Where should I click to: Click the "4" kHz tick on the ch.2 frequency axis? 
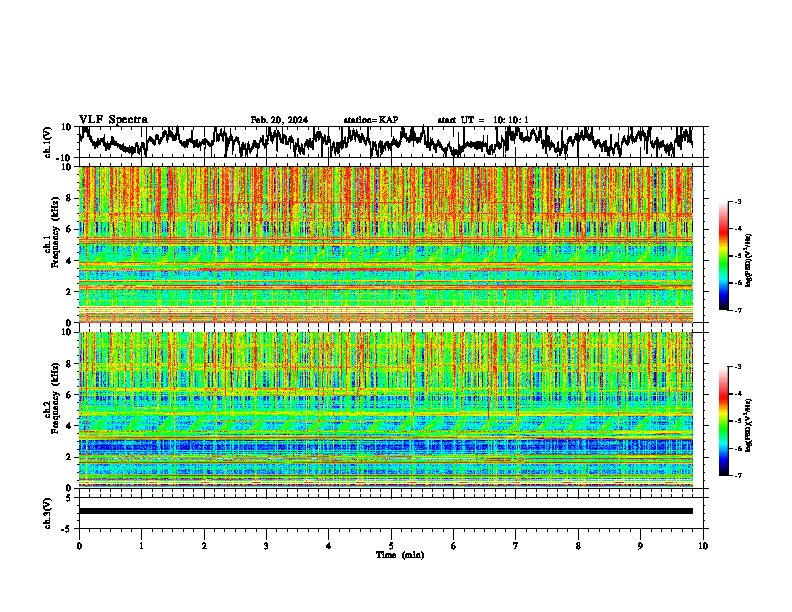click(69, 426)
